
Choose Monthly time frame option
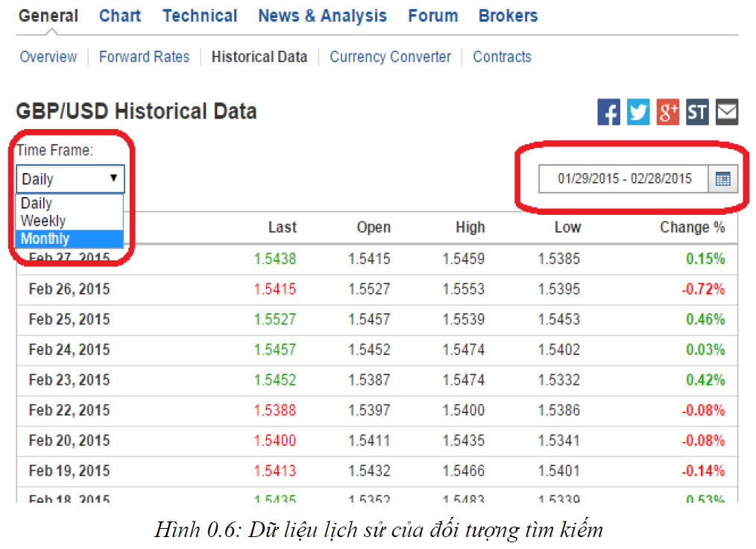click(x=45, y=239)
